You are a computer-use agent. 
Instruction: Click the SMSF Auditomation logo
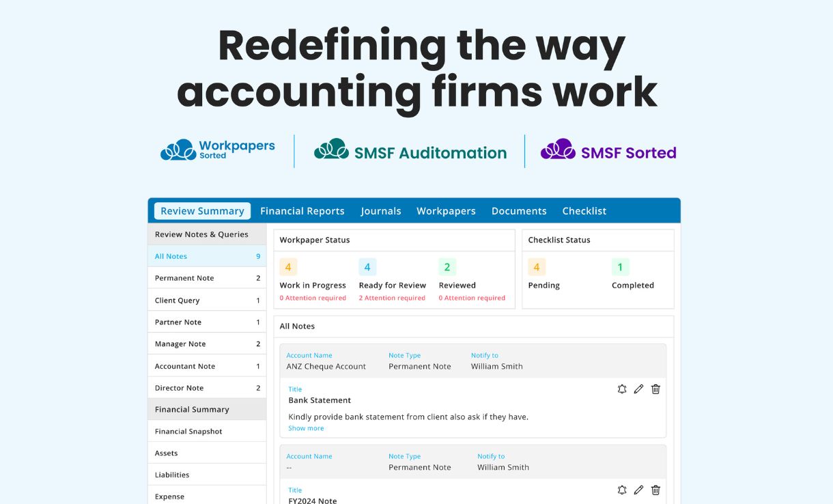tap(410, 150)
